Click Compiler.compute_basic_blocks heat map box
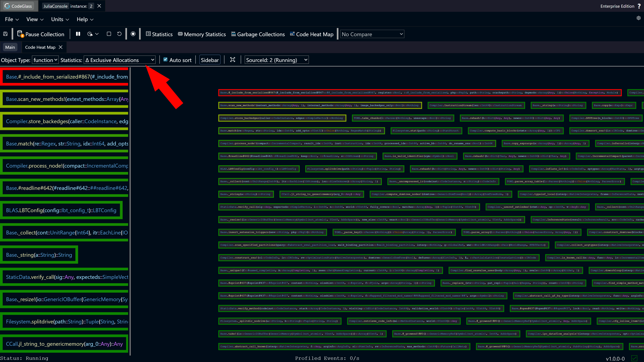 516,130
